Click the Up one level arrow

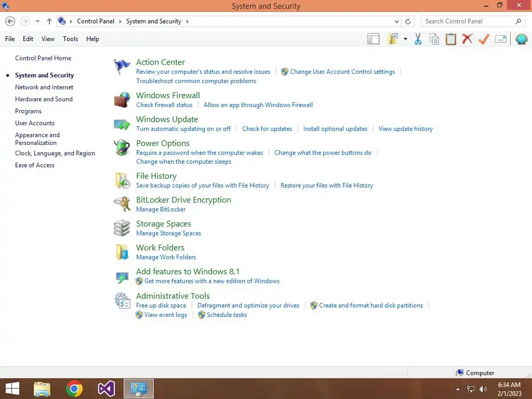click(49, 21)
